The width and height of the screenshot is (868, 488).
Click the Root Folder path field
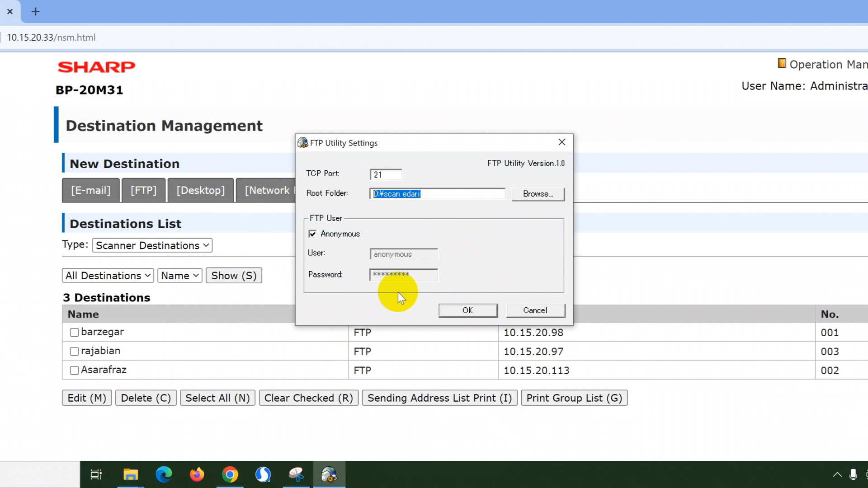tap(437, 194)
